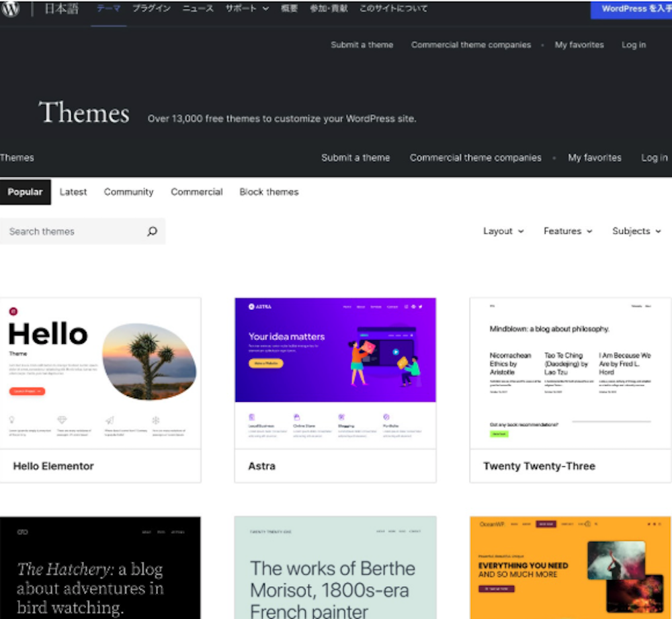Expand the Subjects filter dropdown
The width and height of the screenshot is (672, 619).
coord(636,231)
